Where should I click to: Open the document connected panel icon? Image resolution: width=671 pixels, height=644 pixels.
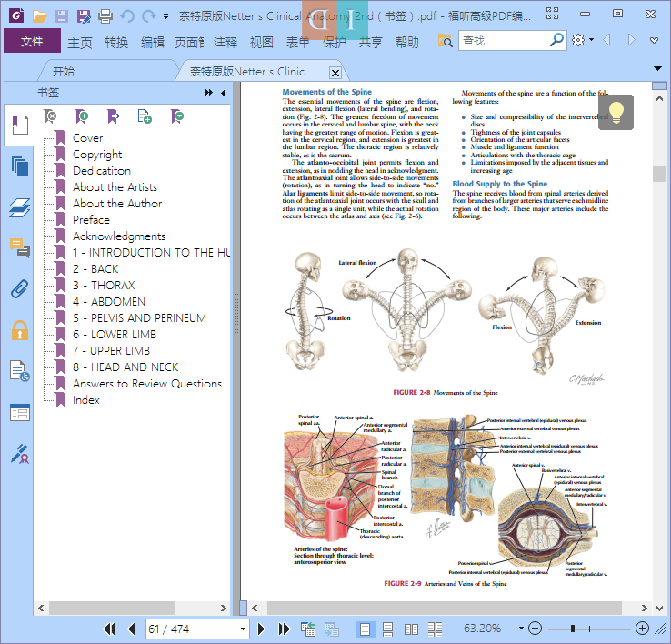pyautogui.click(x=20, y=371)
